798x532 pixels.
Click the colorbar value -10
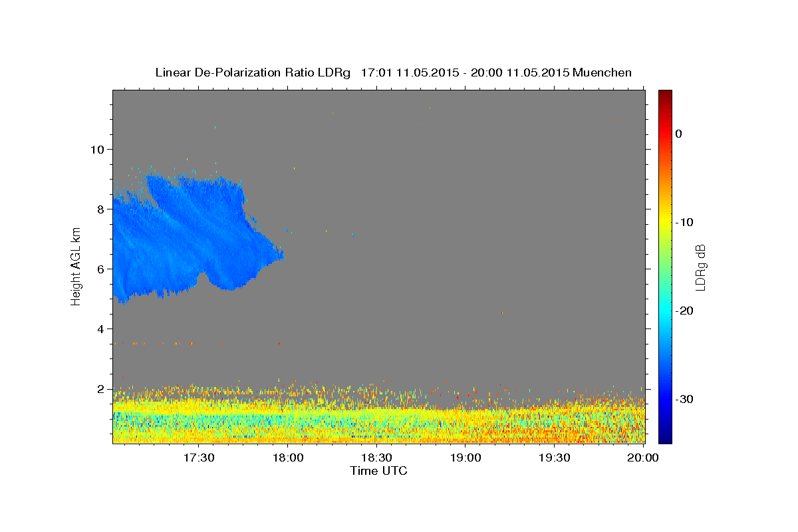(684, 222)
